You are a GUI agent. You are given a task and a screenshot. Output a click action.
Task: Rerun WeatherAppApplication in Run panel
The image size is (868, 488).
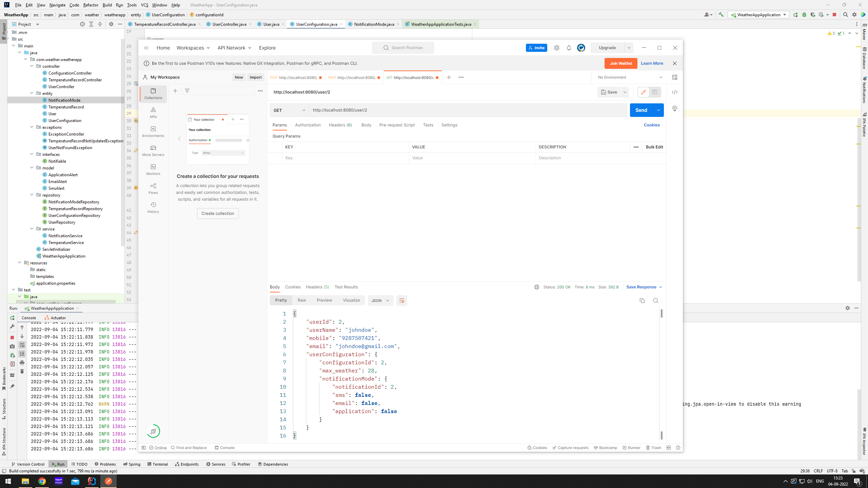coord(12,318)
